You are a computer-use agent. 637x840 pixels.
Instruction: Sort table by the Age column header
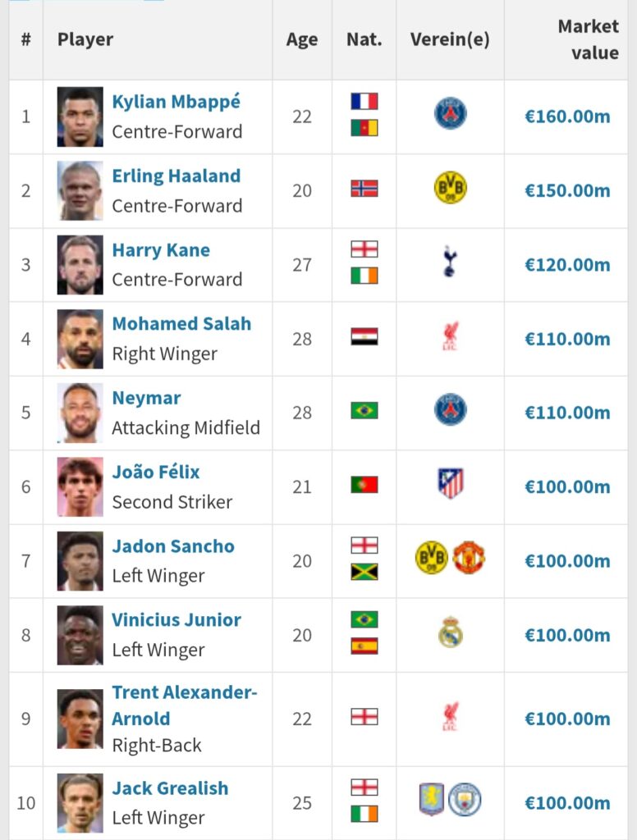[302, 39]
